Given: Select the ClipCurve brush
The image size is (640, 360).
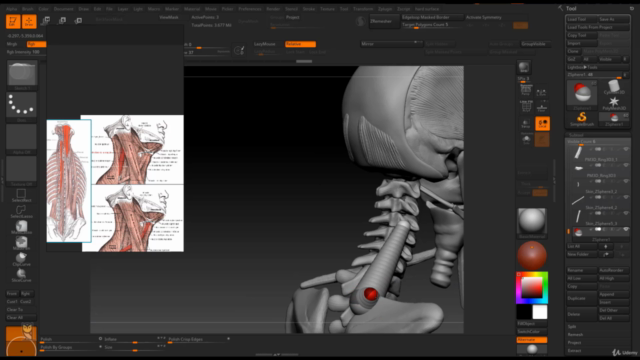Looking at the screenshot, I should pos(21,259).
